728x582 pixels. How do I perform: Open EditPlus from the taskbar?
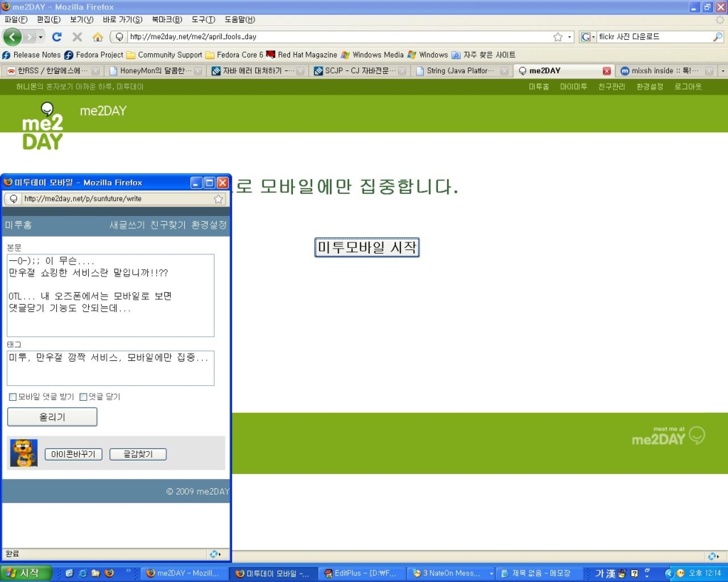click(360, 573)
